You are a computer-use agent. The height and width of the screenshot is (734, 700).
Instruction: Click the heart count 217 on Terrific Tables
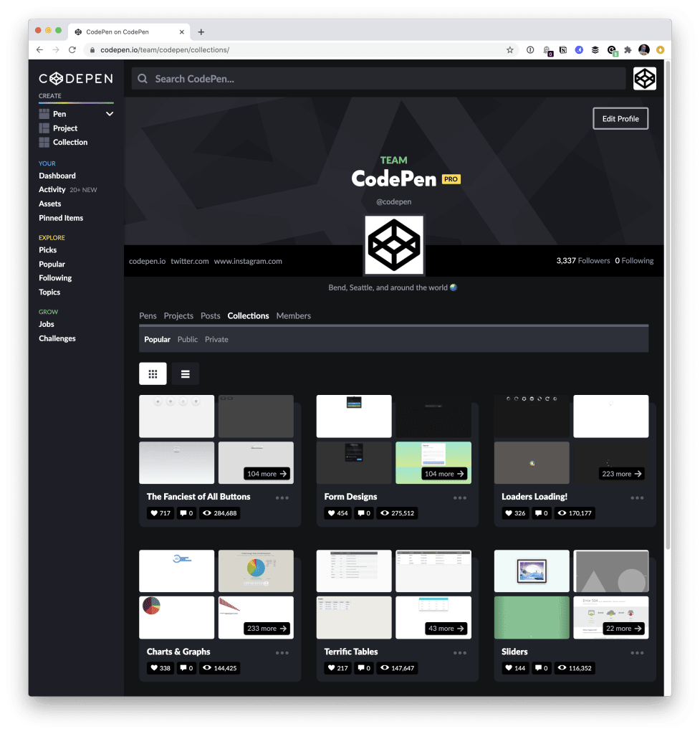(x=338, y=668)
